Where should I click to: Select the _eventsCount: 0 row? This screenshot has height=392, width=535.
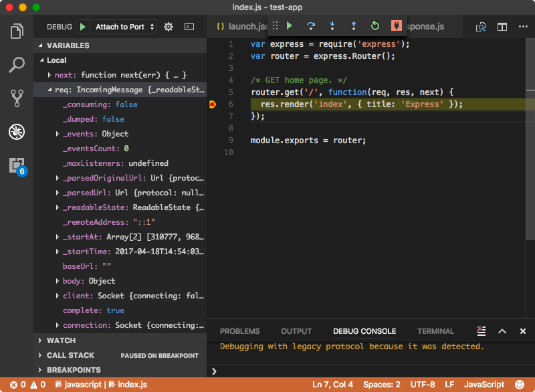pyautogui.click(x=120, y=149)
